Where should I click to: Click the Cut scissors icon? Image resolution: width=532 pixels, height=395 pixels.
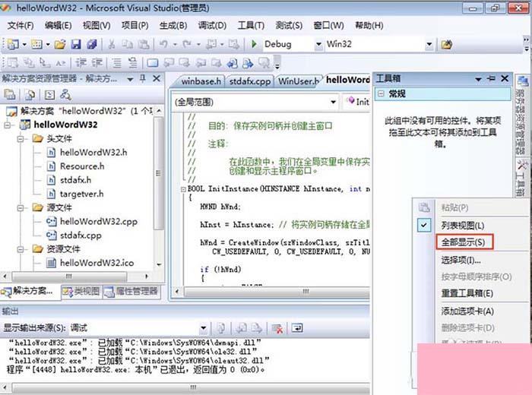[111, 44]
